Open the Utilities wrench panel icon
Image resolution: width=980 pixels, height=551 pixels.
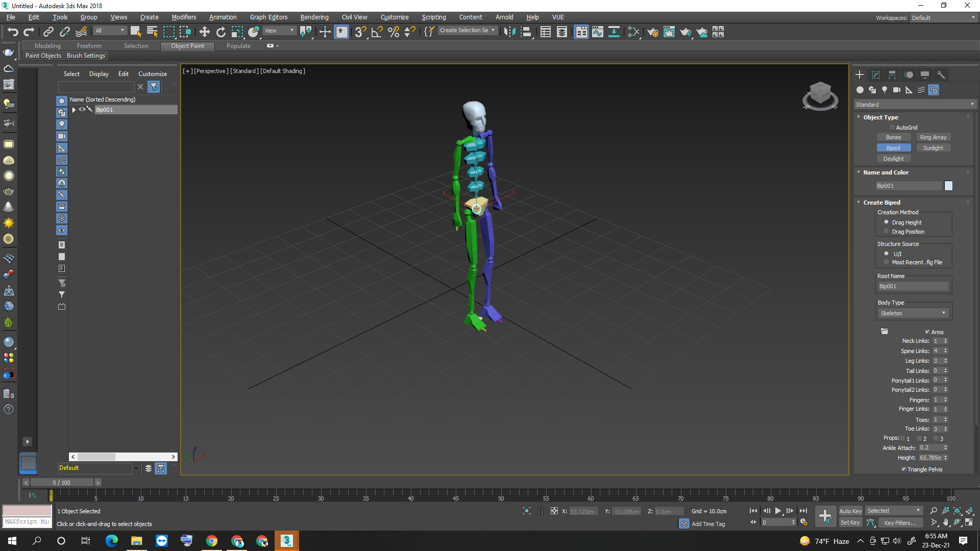[x=941, y=75]
